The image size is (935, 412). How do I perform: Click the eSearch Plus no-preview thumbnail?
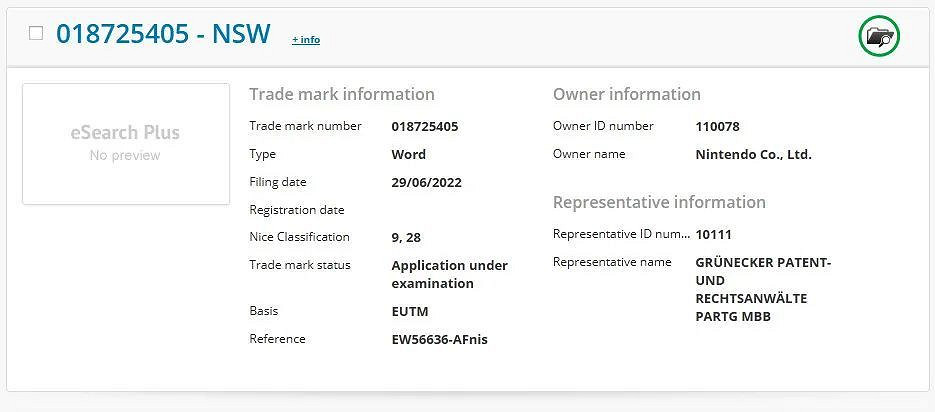pyautogui.click(x=126, y=143)
